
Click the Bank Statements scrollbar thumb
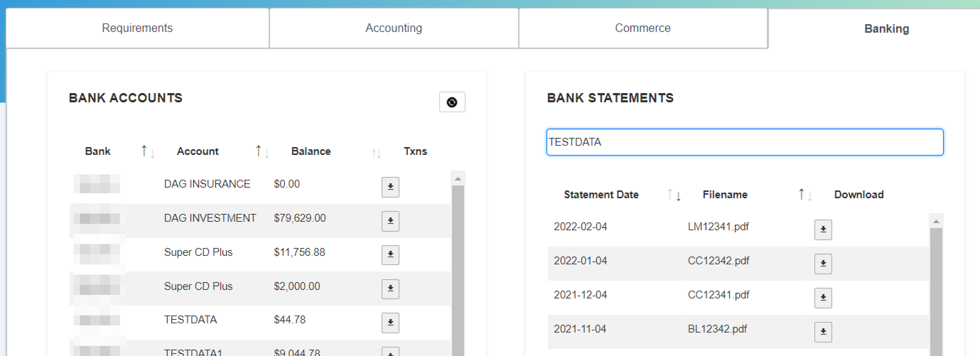[x=936, y=292]
